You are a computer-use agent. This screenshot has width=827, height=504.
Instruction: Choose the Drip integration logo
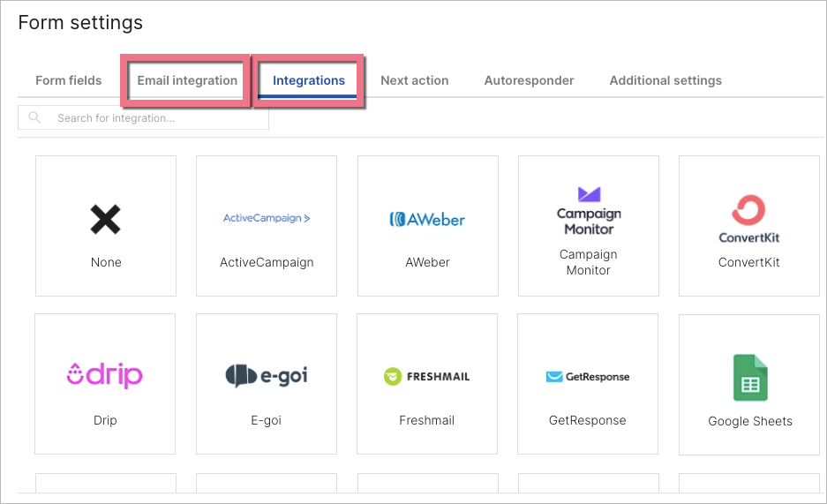pos(105,375)
